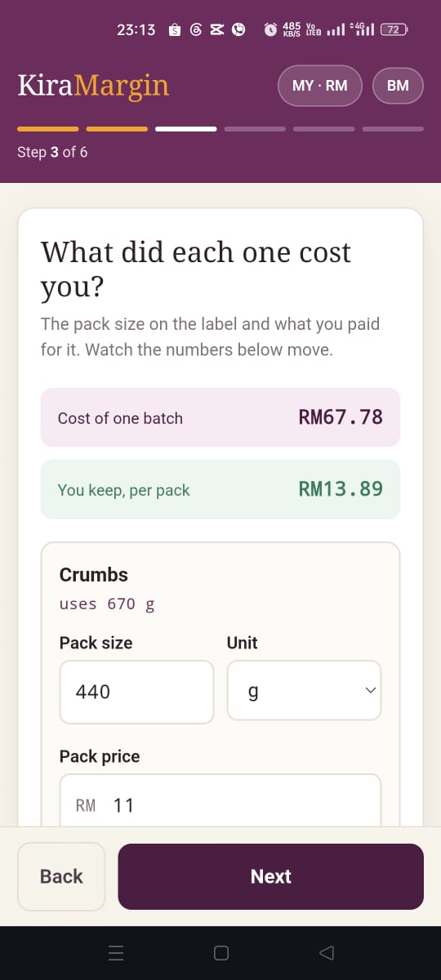Image resolution: width=441 pixels, height=980 pixels.
Task: Tap the battery indicator showing 72
Action: coord(394,30)
